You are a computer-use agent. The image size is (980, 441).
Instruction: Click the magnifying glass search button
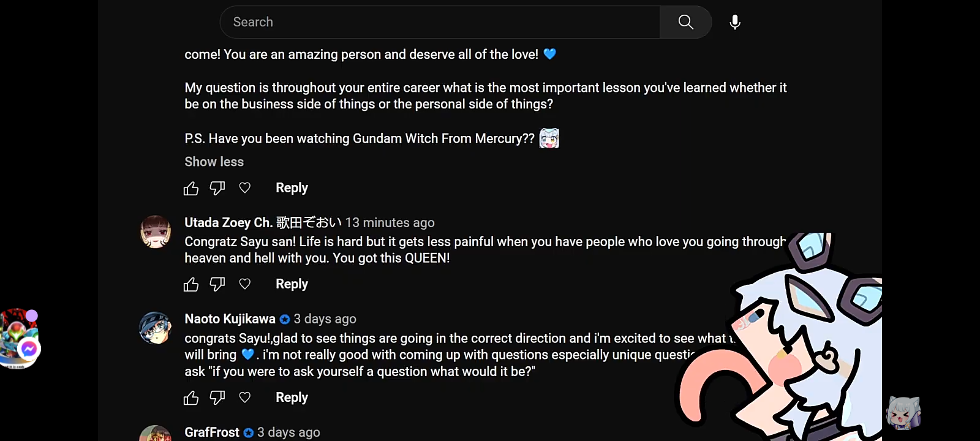click(685, 22)
